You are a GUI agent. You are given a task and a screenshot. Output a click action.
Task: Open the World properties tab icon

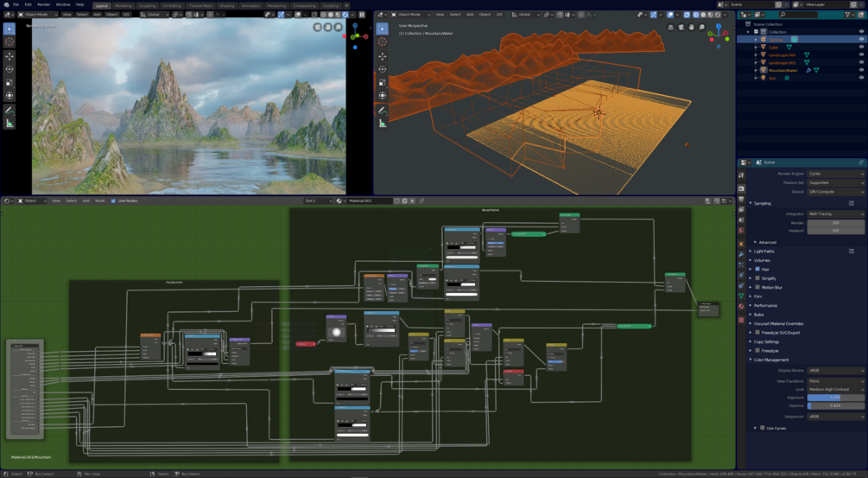tap(741, 231)
